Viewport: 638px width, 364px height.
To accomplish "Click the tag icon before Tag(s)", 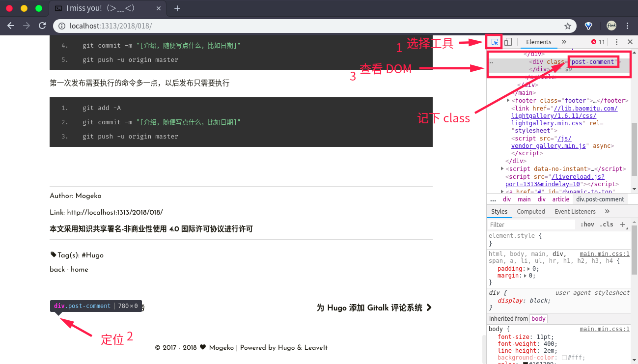I will tap(53, 255).
